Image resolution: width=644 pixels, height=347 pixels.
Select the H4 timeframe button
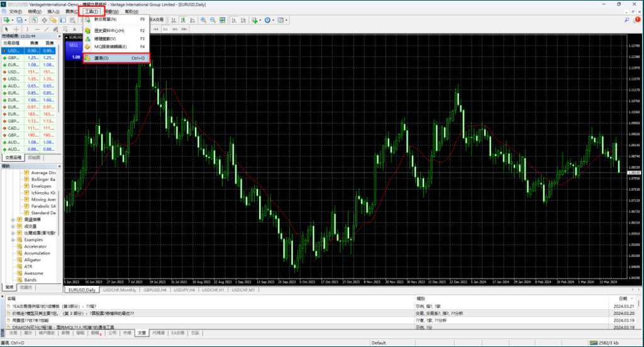(x=156, y=29)
